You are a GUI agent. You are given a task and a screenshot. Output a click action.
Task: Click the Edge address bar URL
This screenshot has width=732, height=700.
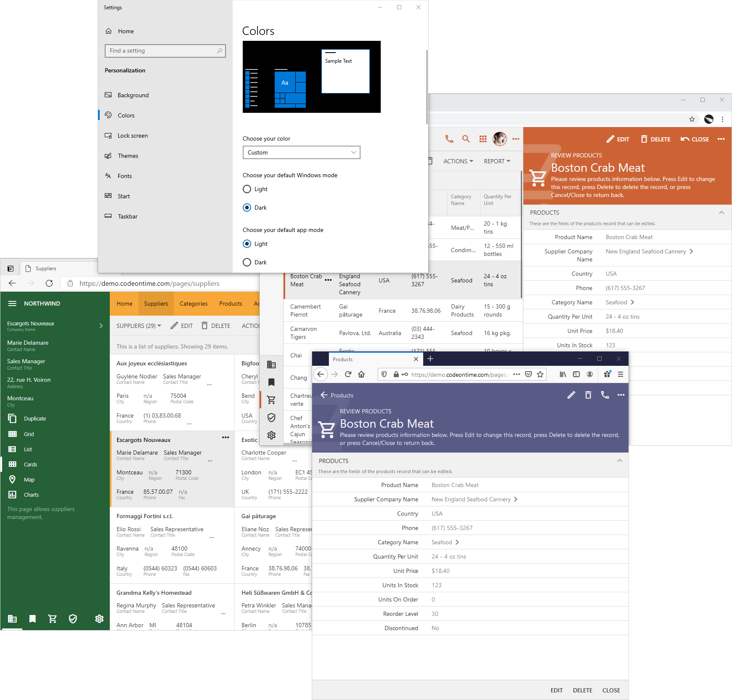click(x=149, y=284)
